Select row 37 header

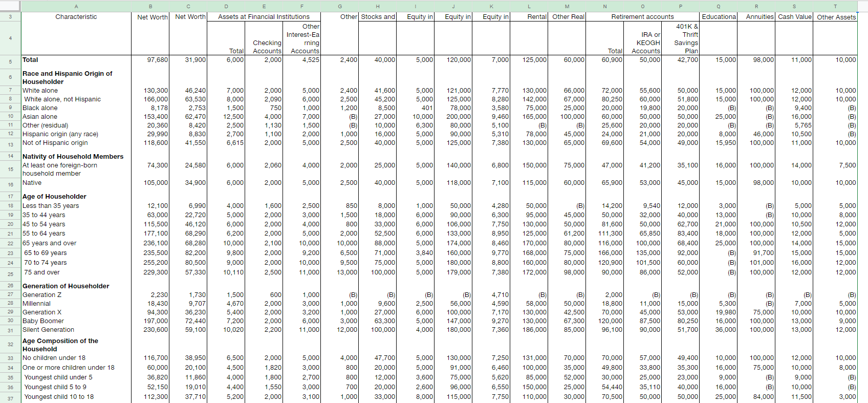10,398
